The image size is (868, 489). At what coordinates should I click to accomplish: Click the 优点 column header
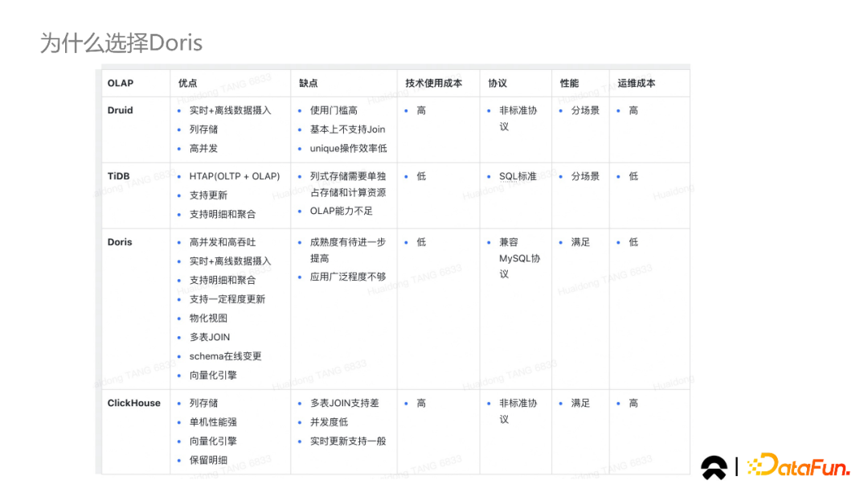[x=187, y=83]
